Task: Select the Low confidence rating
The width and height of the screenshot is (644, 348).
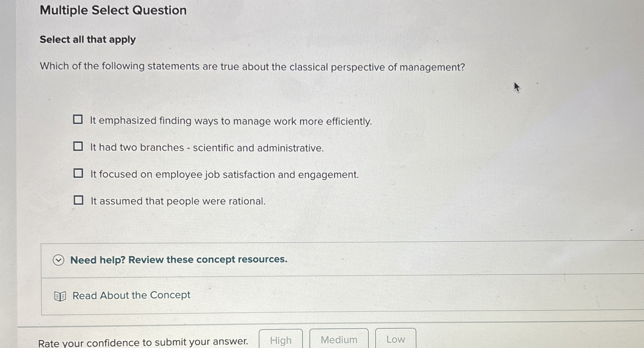Action: (x=395, y=339)
